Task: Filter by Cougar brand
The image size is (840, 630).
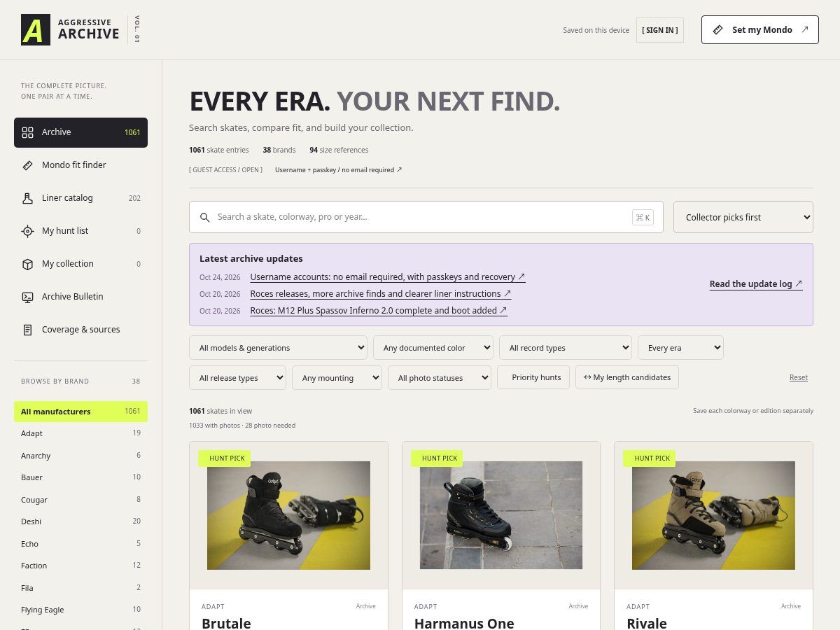Action: tap(80, 500)
